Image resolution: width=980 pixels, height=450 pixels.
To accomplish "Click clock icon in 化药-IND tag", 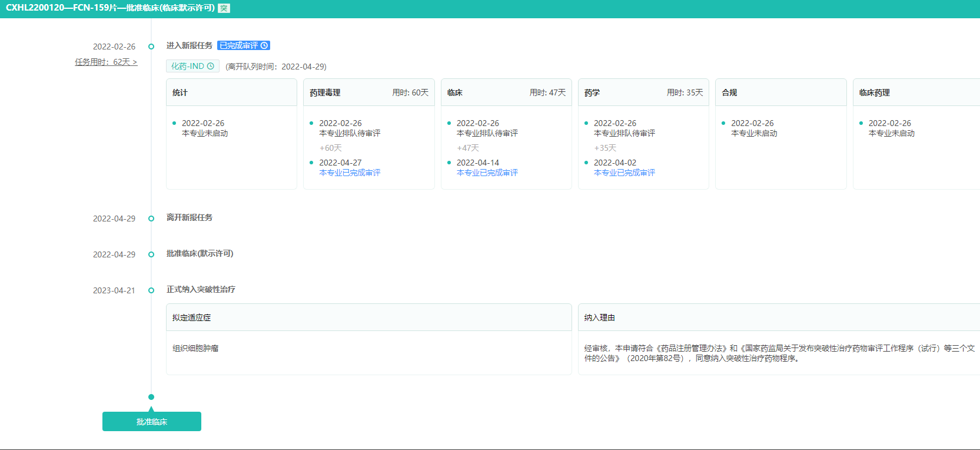I will (211, 67).
